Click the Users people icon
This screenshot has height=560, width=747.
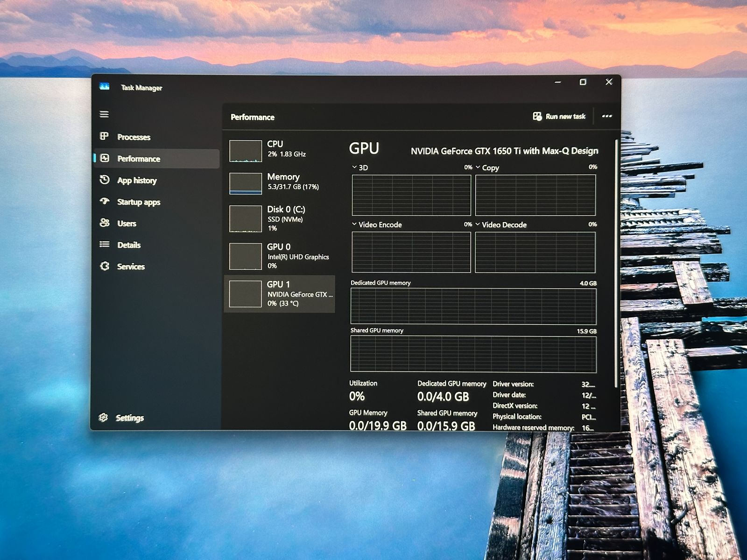coord(105,223)
